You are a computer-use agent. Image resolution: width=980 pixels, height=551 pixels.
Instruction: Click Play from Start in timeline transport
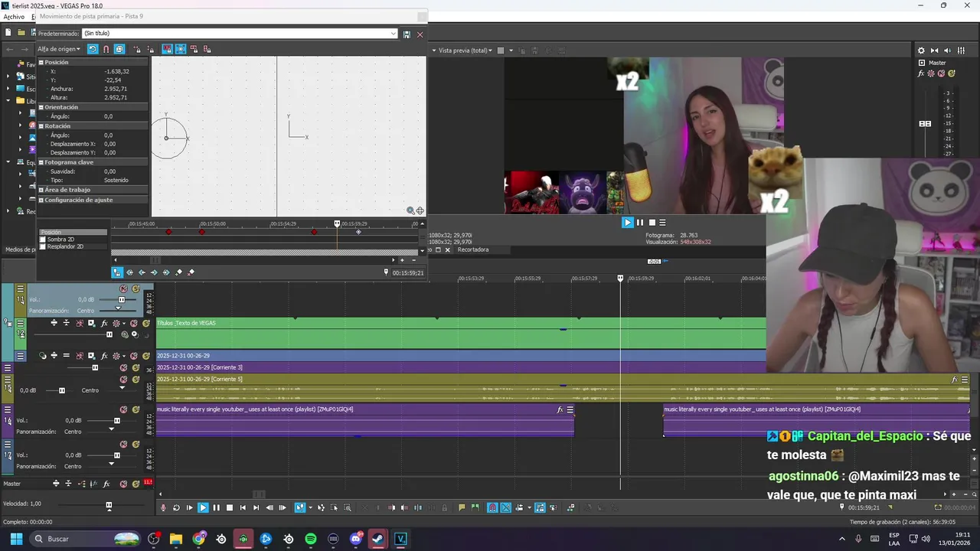(189, 507)
